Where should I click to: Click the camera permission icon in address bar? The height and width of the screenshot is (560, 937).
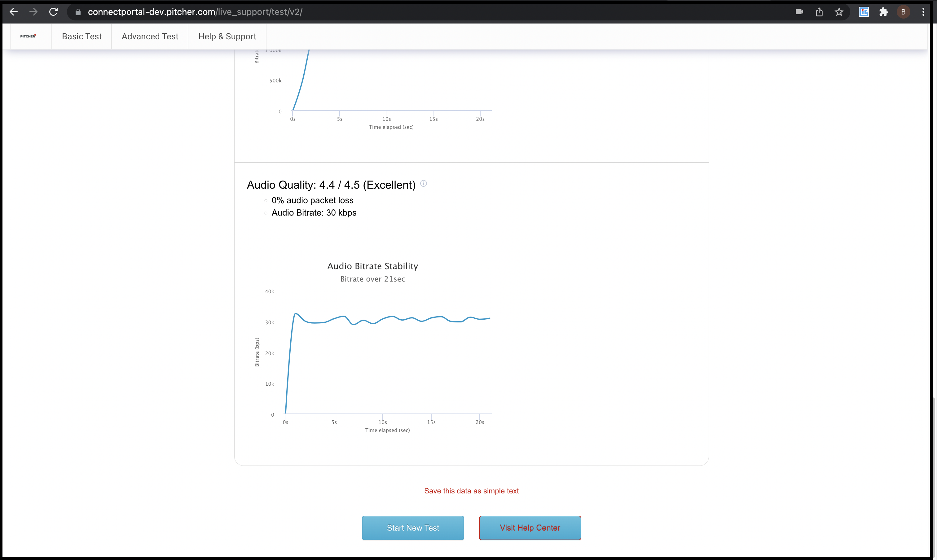[x=799, y=12]
